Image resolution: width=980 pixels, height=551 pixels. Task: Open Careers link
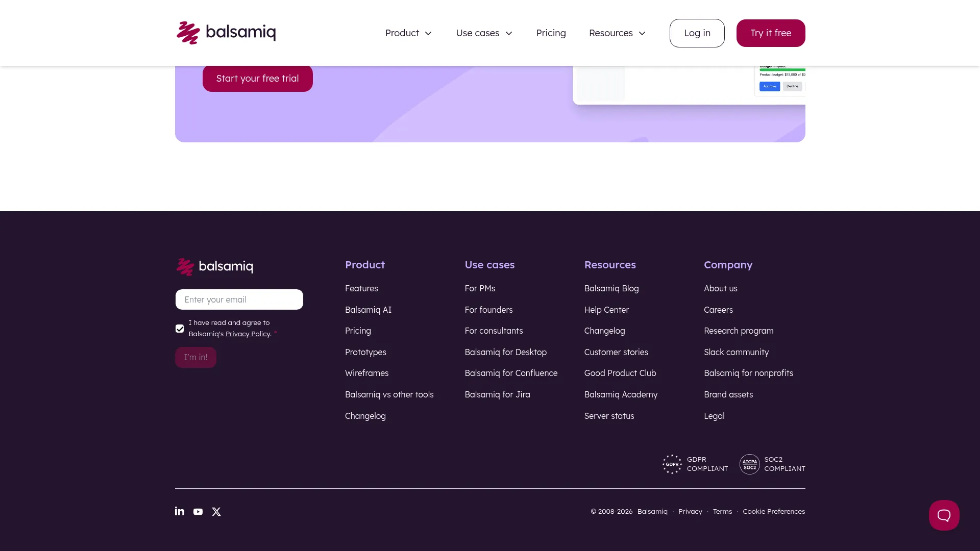[x=718, y=310]
